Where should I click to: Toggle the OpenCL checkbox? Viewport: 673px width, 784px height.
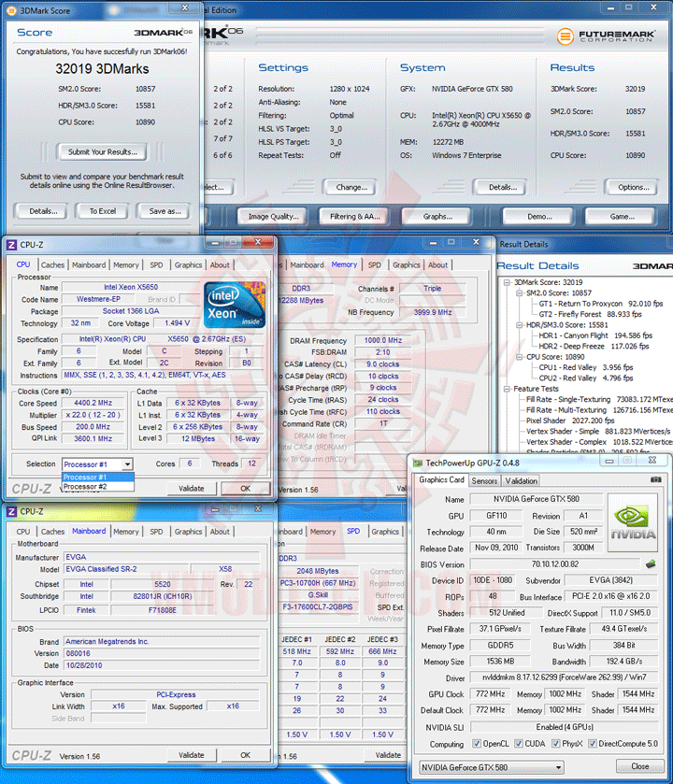tap(477, 744)
